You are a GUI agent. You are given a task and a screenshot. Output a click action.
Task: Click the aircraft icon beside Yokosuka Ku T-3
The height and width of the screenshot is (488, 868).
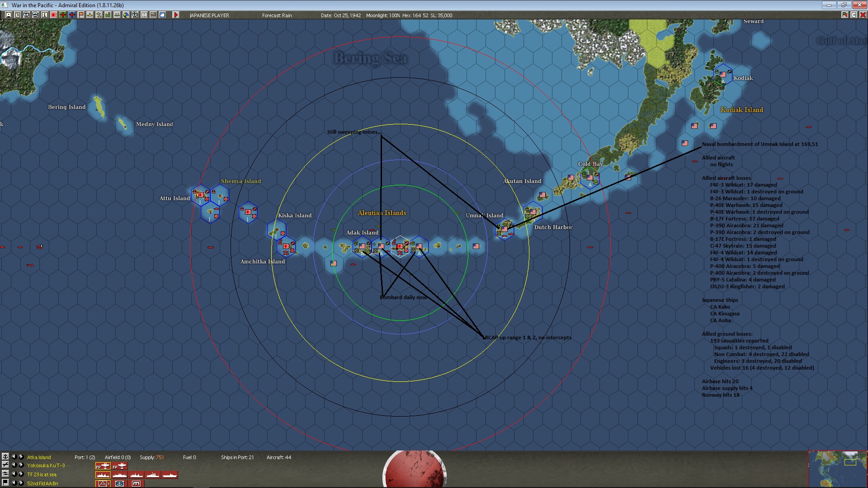(5, 465)
